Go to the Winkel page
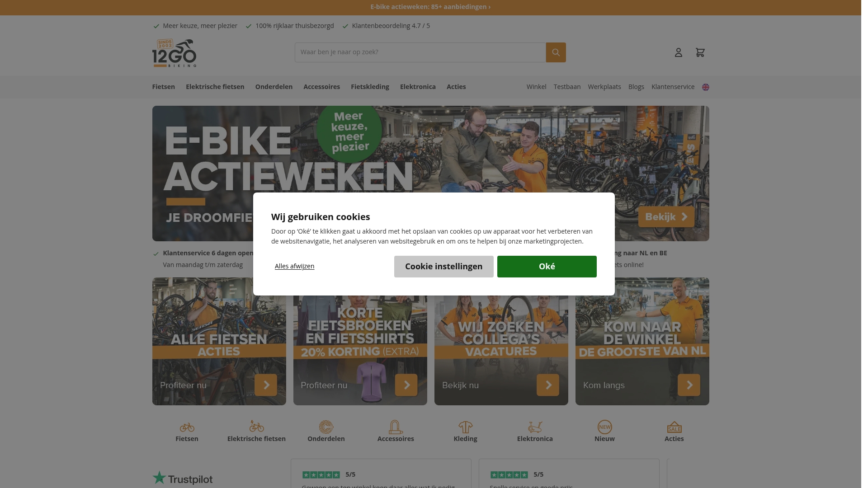This screenshot has height=488, width=868. [x=536, y=87]
